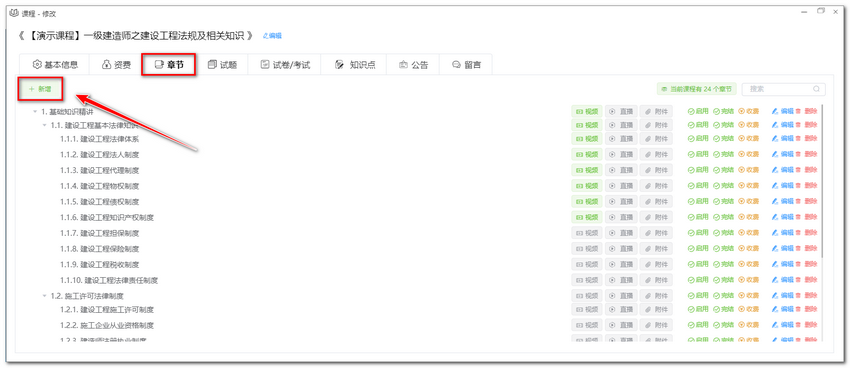Click the grey 视频 icon for 1.1.9. 建设工程税收制度
Image resolution: width=850 pixels, height=368 pixels.
[587, 264]
